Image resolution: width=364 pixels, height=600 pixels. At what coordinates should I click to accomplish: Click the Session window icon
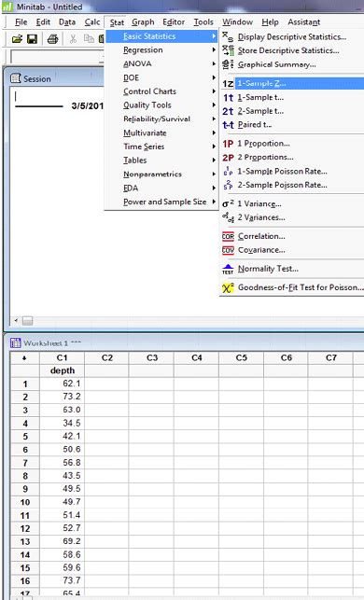tap(16, 78)
